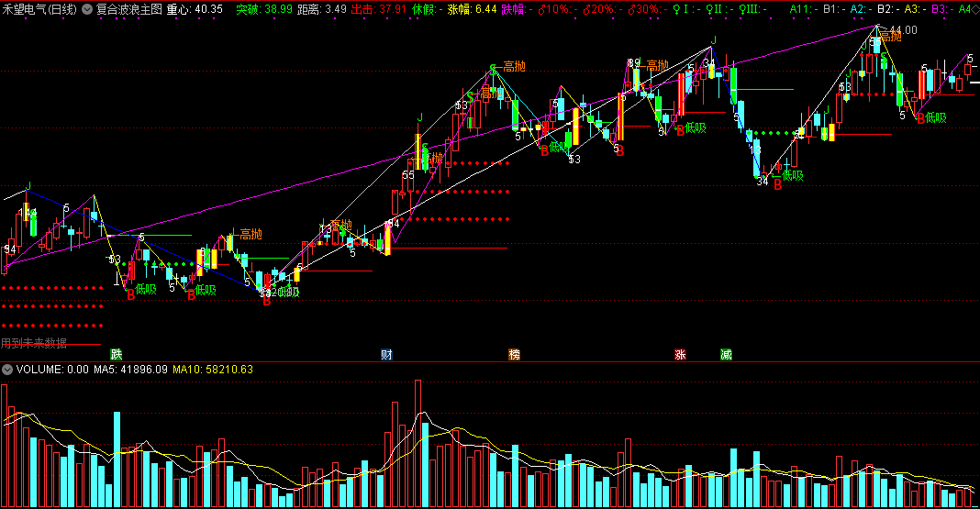Select the A11 indicator output
This screenshot has height=509, width=980.
pos(804,9)
